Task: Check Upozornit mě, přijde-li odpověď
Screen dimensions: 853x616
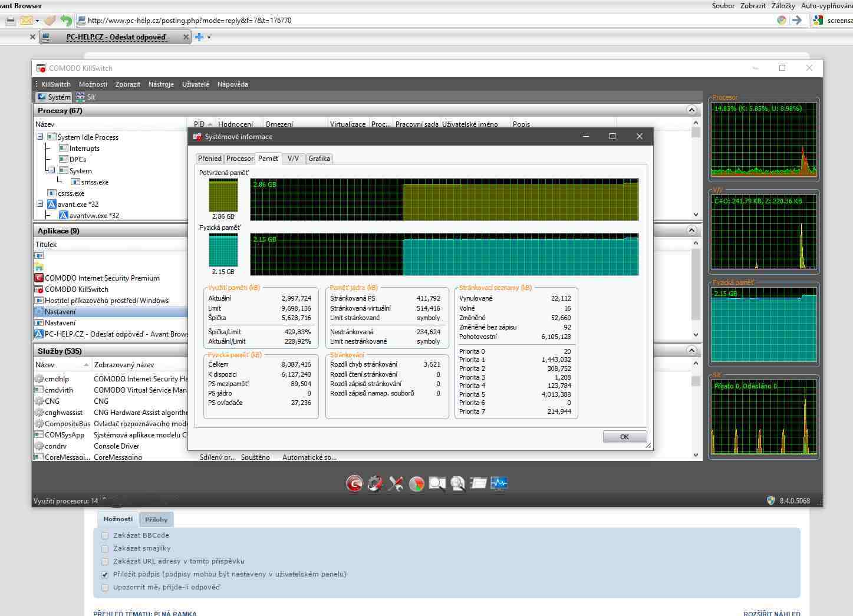Action: 105,588
